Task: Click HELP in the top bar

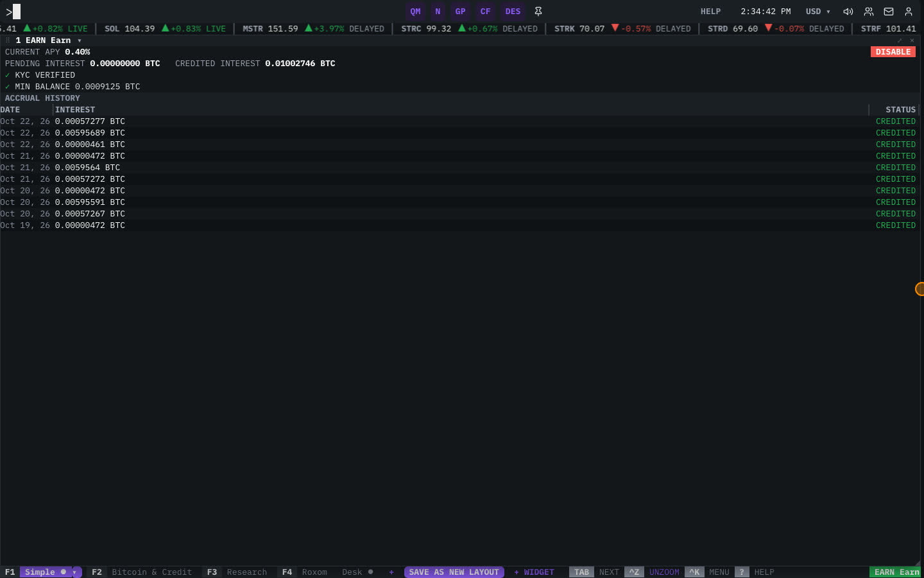Action: pos(710,12)
